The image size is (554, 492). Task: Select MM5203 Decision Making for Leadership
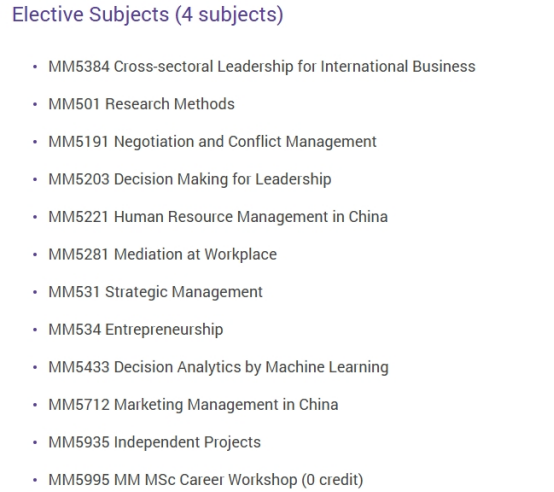pos(190,179)
